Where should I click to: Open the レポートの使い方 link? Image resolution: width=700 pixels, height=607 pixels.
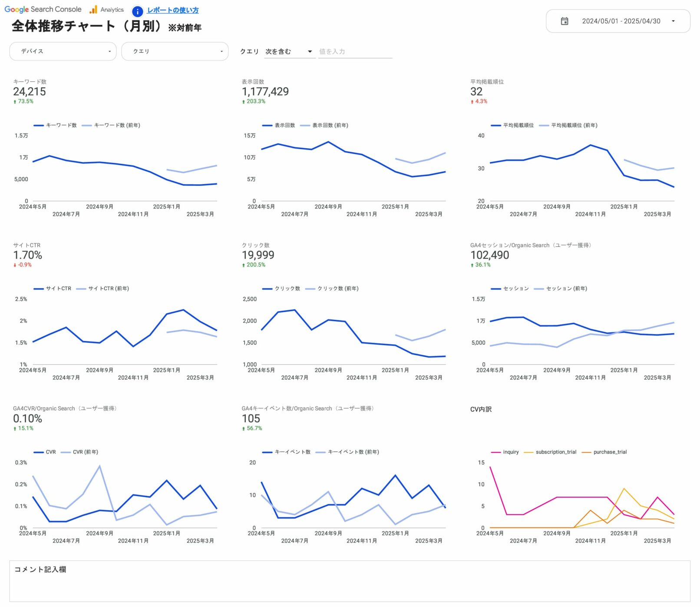pos(172,10)
